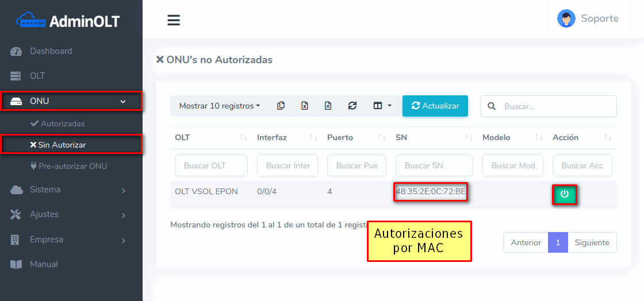Image resolution: width=644 pixels, height=301 pixels.
Task: Expand the Empresa sidebar menu
Action: (69, 240)
